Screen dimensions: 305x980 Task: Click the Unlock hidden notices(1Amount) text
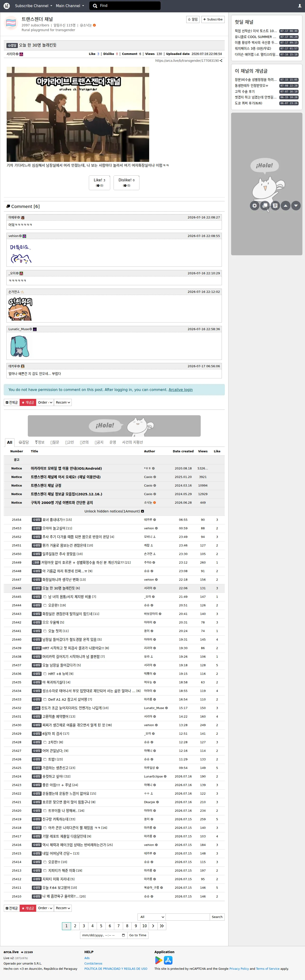point(112,511)
